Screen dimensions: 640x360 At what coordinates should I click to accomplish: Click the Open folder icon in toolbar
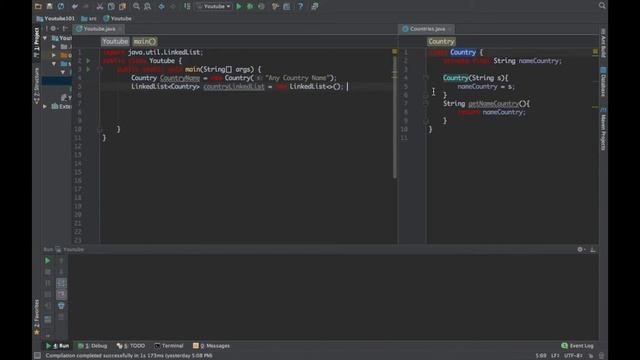(x=38, y=6)
